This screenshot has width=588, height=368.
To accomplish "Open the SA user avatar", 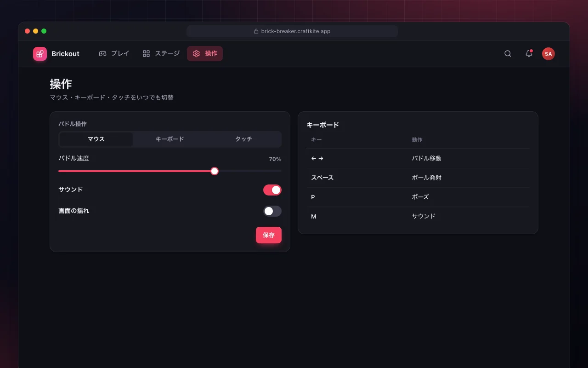I will (548, 54).
